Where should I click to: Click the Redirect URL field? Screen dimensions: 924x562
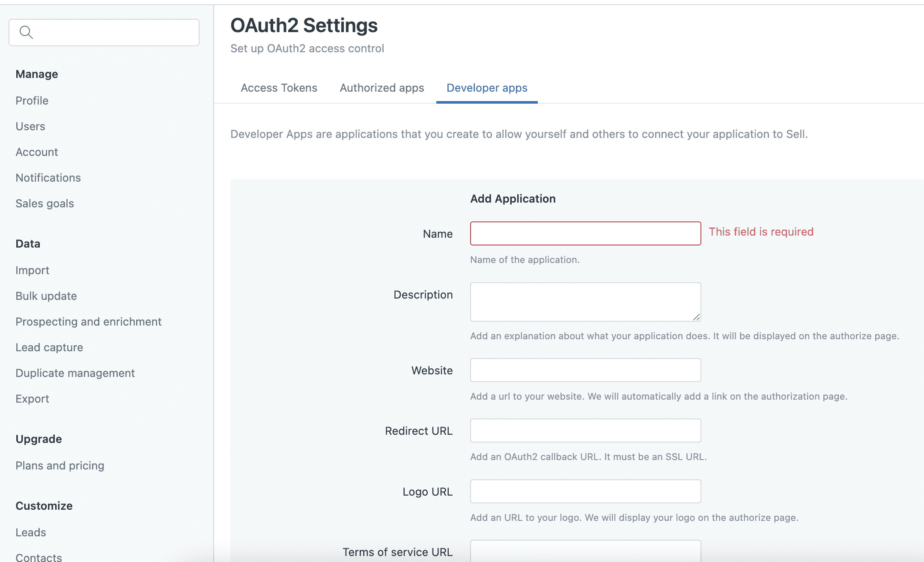585,430
